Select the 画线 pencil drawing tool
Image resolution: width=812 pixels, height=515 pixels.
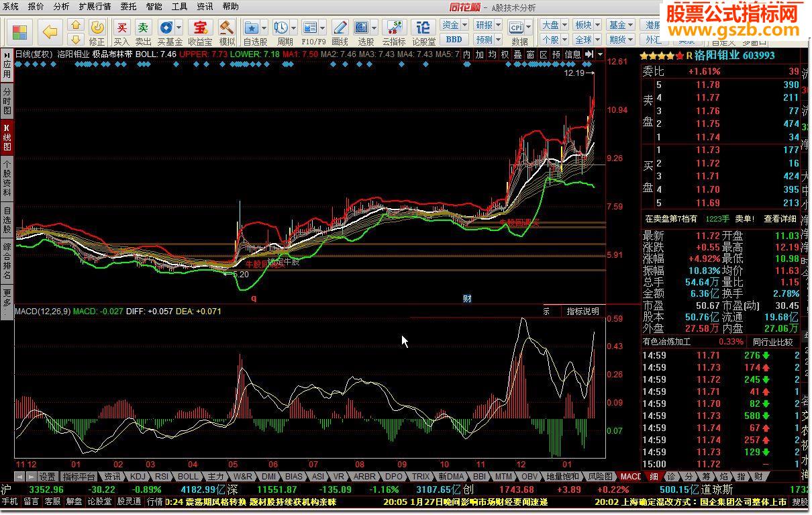tap(340, 28)
